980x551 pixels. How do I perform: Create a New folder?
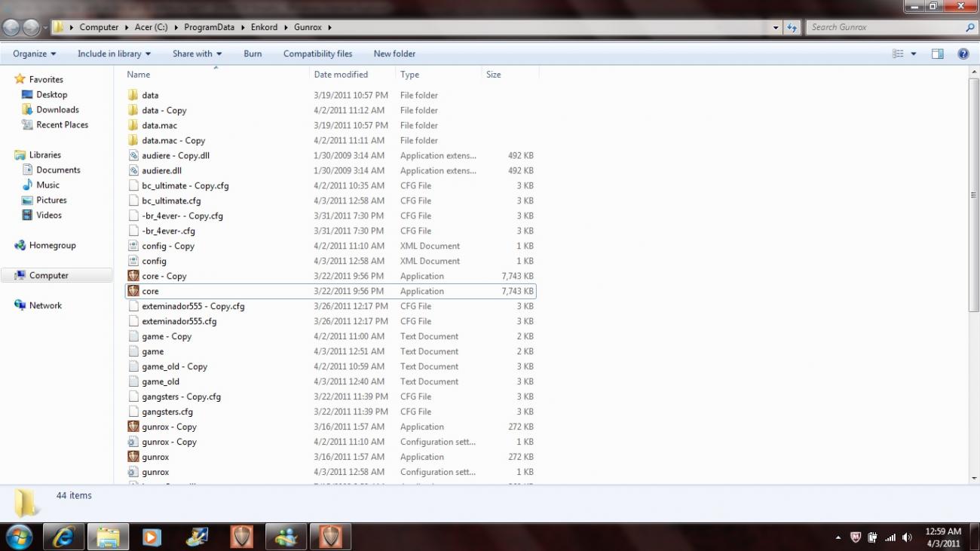point(394,54)
